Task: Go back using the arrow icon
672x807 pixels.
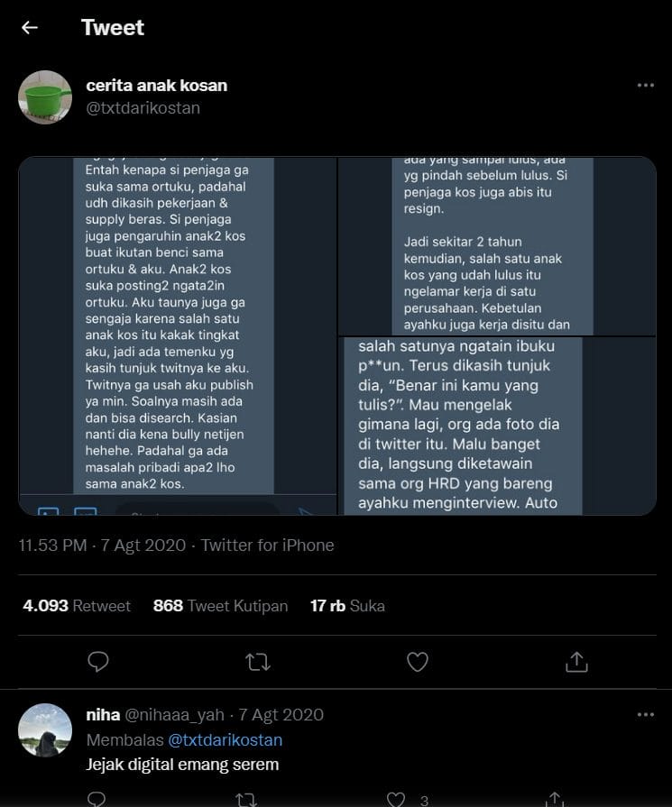Action: point(30,27)
